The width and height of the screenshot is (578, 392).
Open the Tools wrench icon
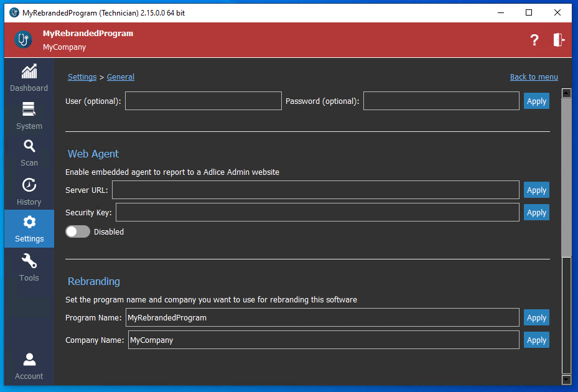tap(29, 261)
